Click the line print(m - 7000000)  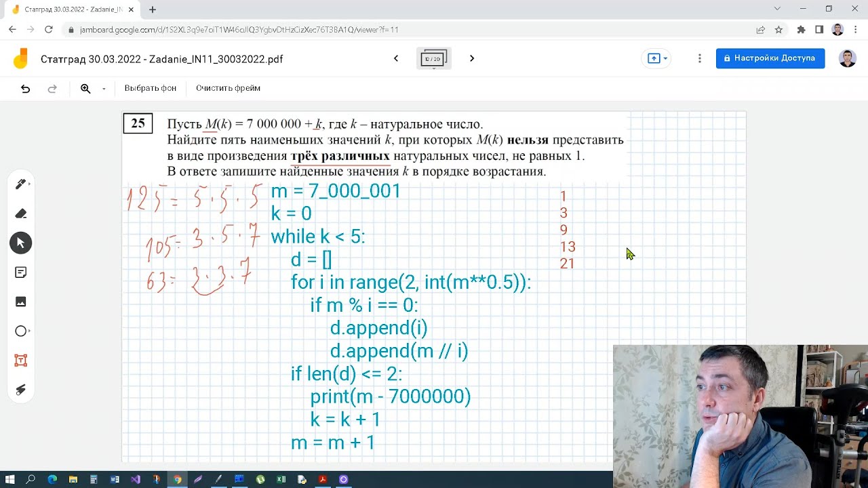pyautogui.click(x=391, y=396)
